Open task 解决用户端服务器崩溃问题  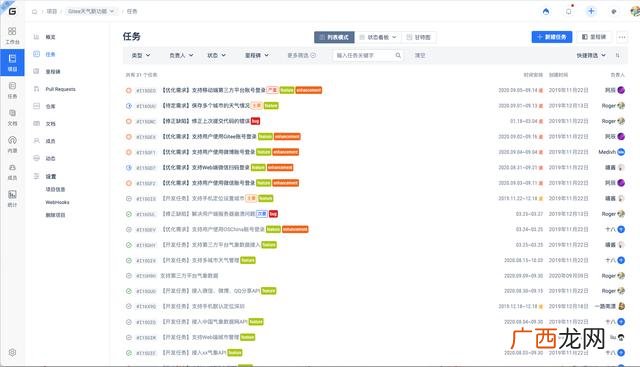pos(209,214)
